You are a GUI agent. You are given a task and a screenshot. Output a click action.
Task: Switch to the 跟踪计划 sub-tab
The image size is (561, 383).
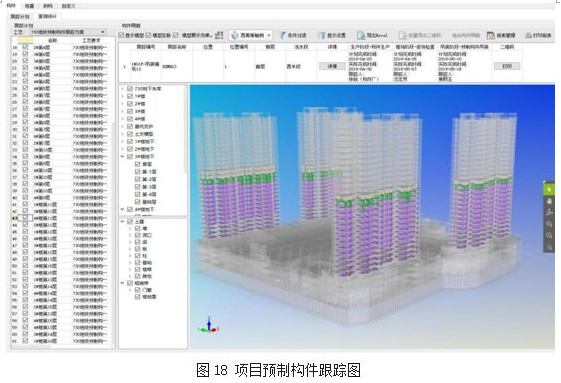pyautogui.click(x=20, y=16)
